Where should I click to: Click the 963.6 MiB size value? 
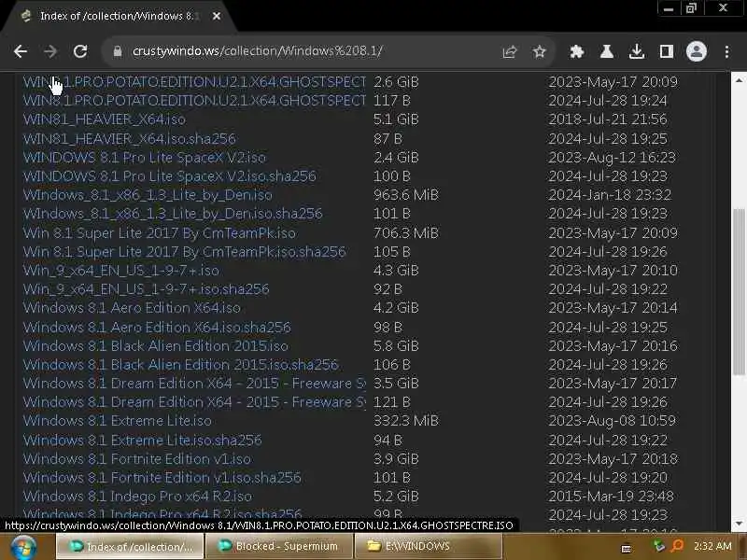click(406, 195)
